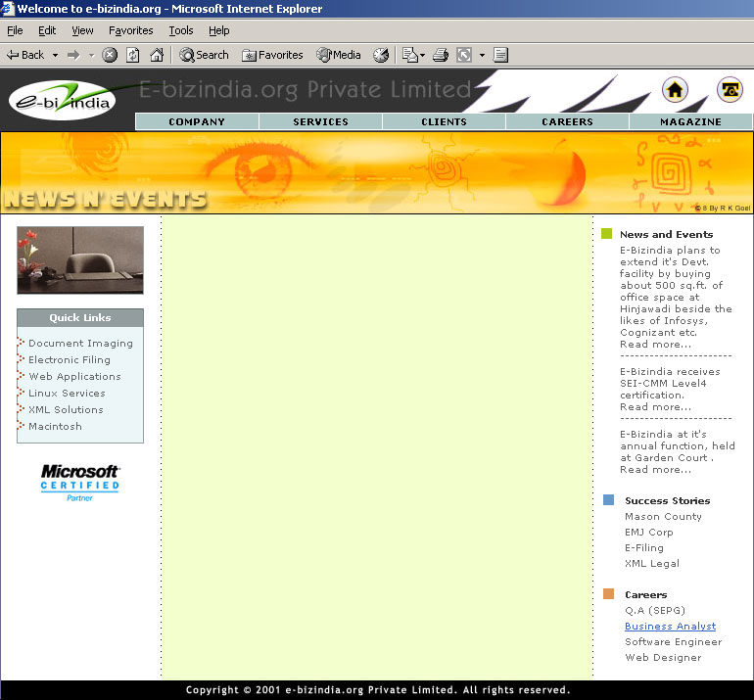Click the Success Stories heading
Viewport: 754px width, 700px height.
668,500
